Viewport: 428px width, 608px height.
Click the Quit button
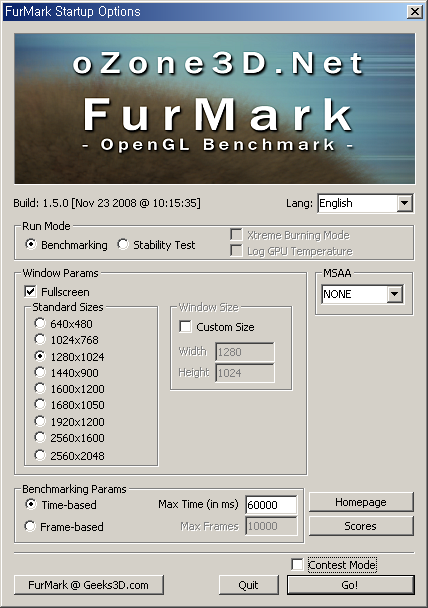249,585
